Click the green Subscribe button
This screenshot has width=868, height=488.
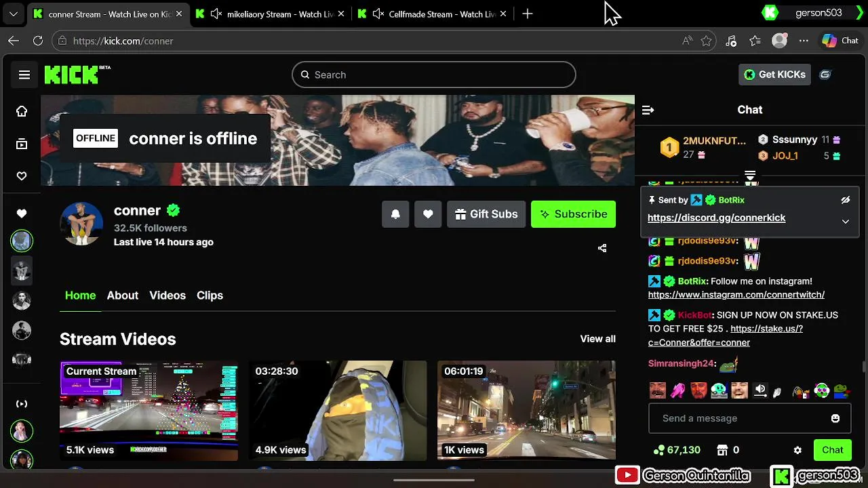573,214
